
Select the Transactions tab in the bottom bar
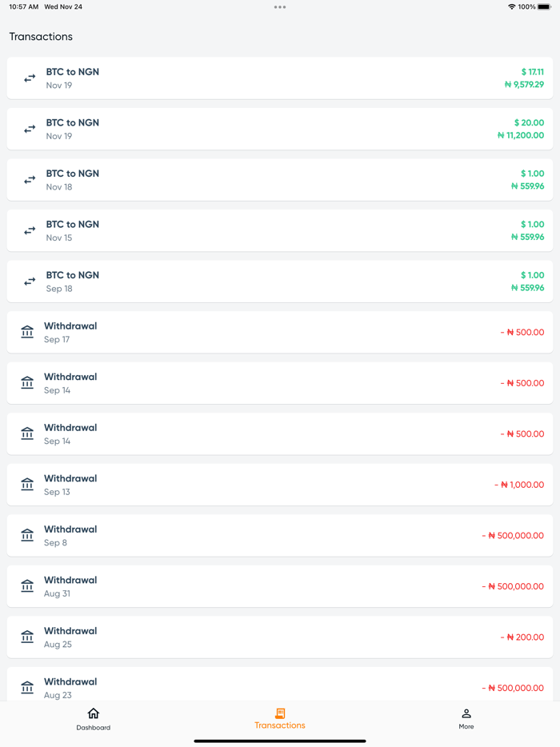pos(280,719)
